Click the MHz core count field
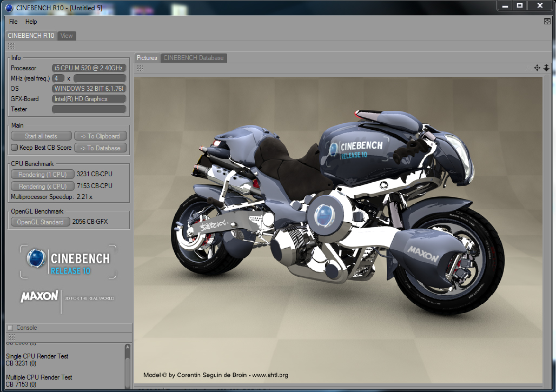This screenshot has width=556, height=392. 58,78
